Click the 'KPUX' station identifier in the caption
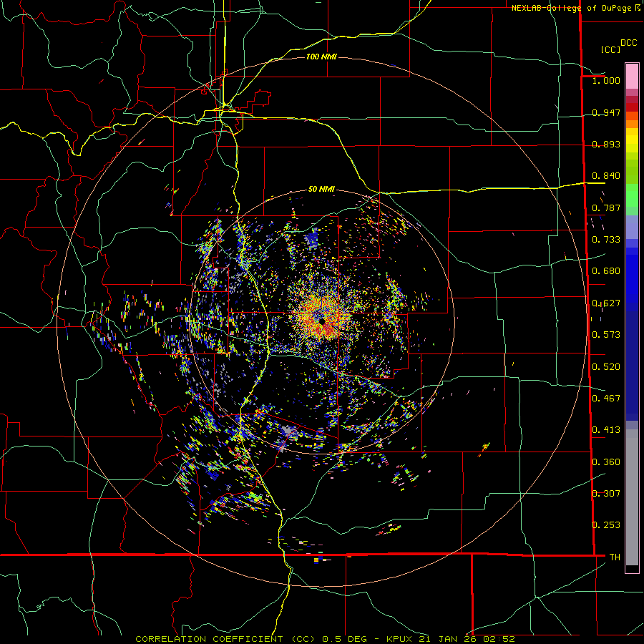This screenshot has width=644, height=644. click(401, 639)
